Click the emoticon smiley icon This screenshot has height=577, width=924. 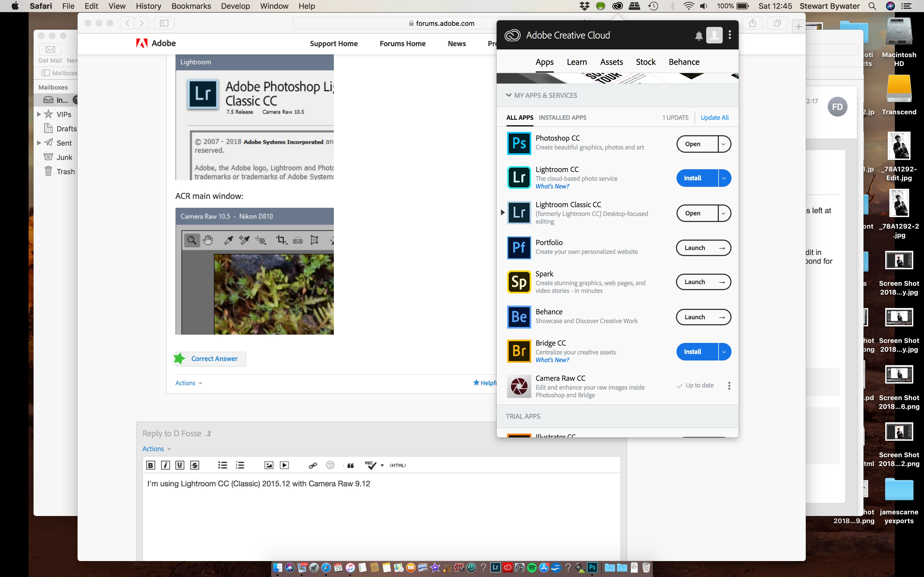point(330,465)
